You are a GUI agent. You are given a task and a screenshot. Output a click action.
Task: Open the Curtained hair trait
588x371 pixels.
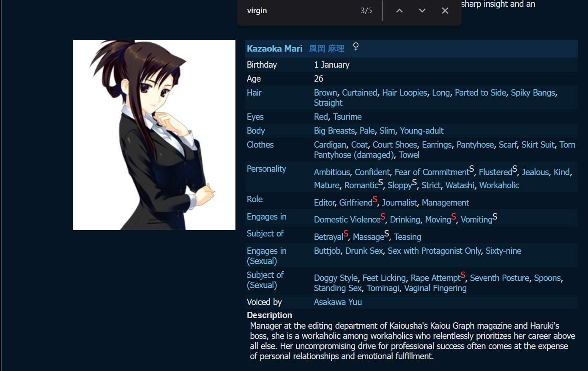tap(360, 93)
